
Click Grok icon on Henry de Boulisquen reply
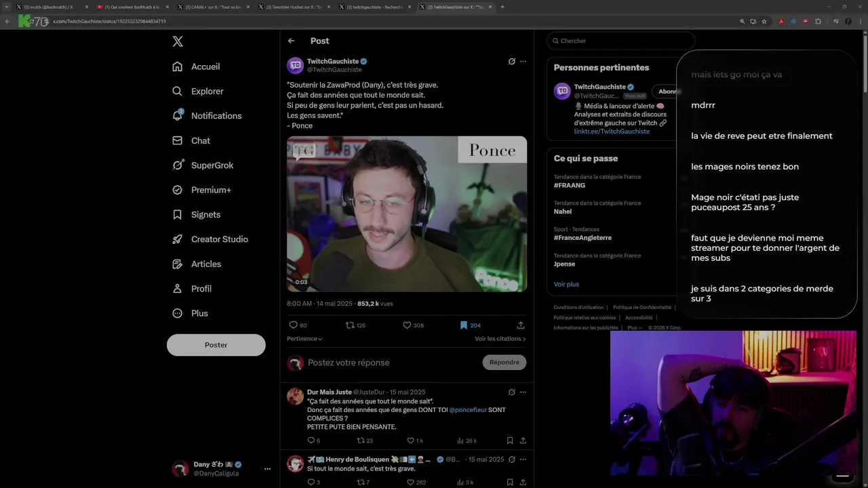tap(511, 460)
